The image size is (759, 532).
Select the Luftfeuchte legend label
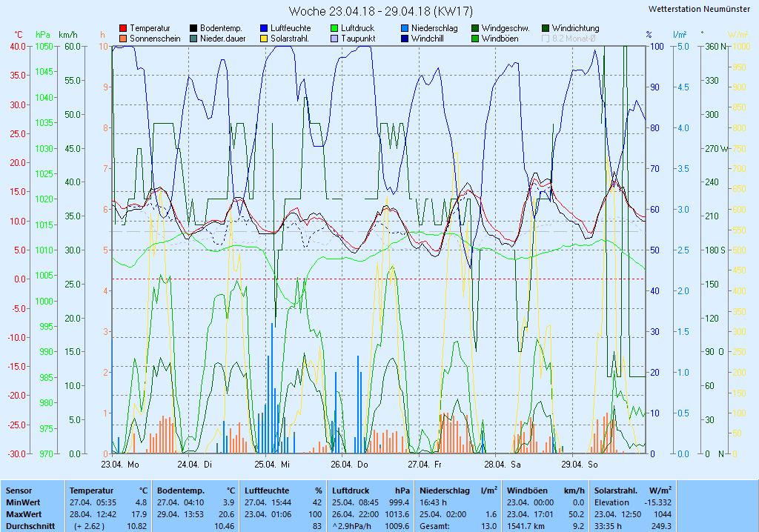point(291,29)
